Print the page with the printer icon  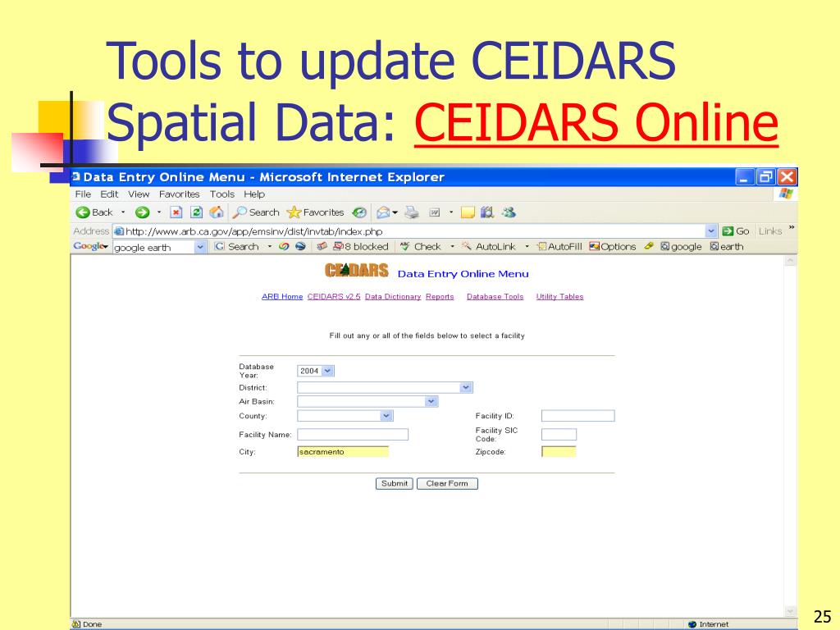(x=412, y=212)
